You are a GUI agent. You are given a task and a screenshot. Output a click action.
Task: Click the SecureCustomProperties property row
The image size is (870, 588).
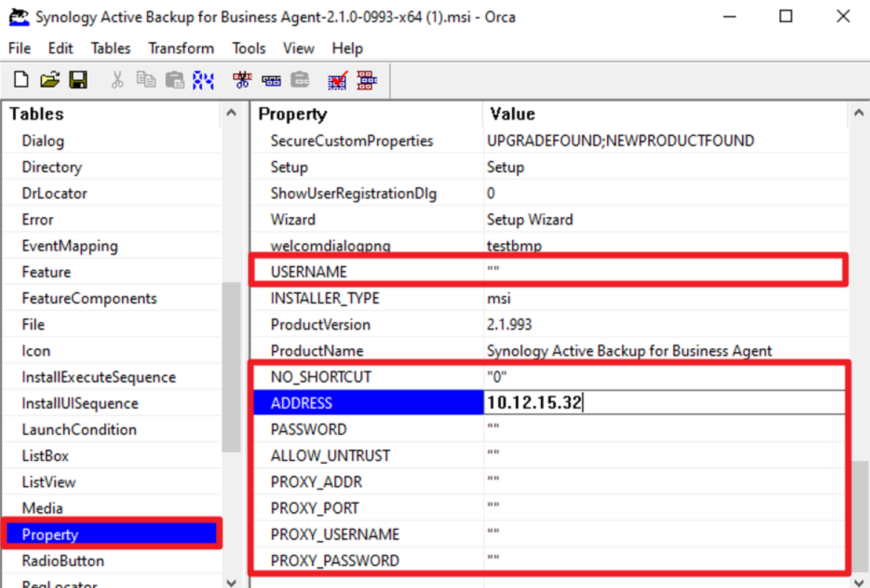click(x=550, y=141)
